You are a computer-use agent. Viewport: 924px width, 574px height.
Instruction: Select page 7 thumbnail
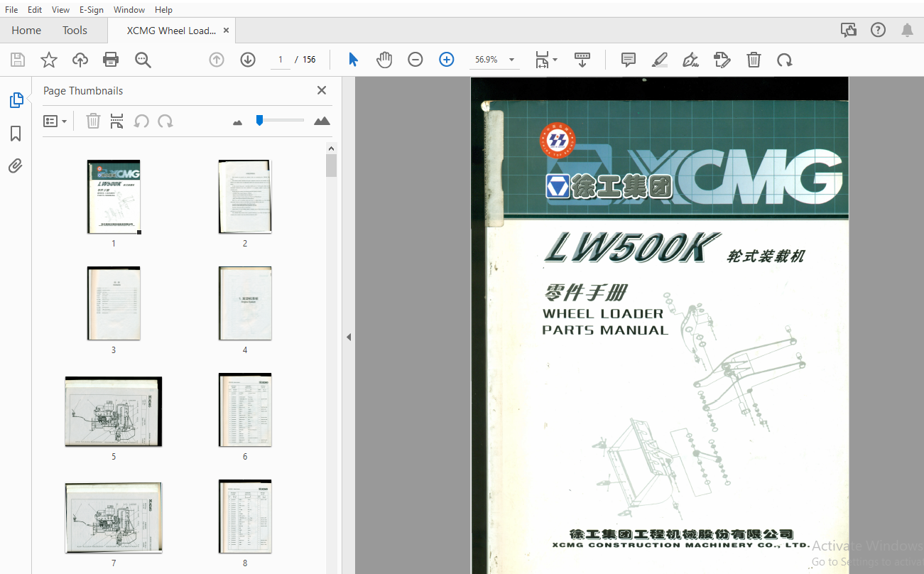point(114,518)
